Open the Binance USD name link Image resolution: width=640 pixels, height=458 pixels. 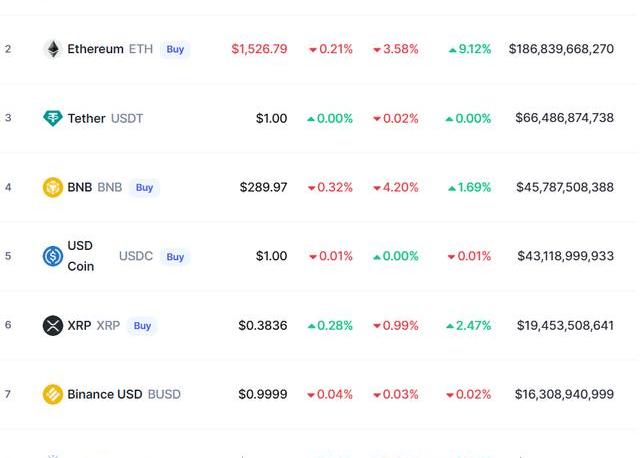point(104,394)
